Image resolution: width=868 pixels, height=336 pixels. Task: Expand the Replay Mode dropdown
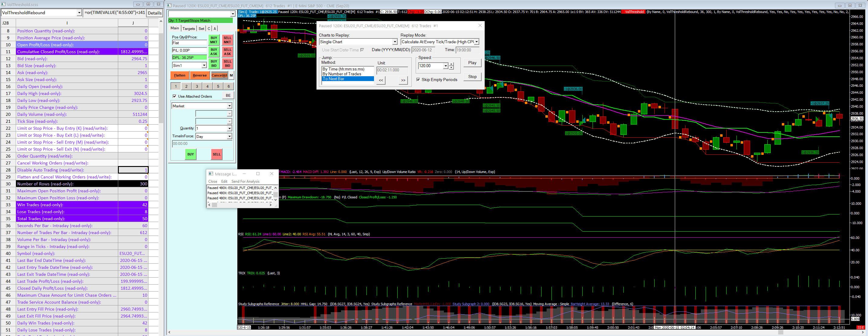476,42
